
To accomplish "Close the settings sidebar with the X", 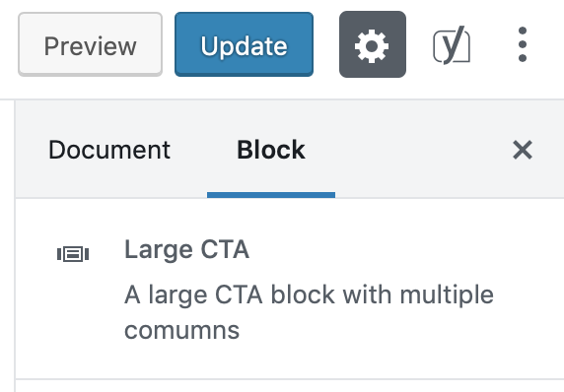I will click(x=523, y=150).
